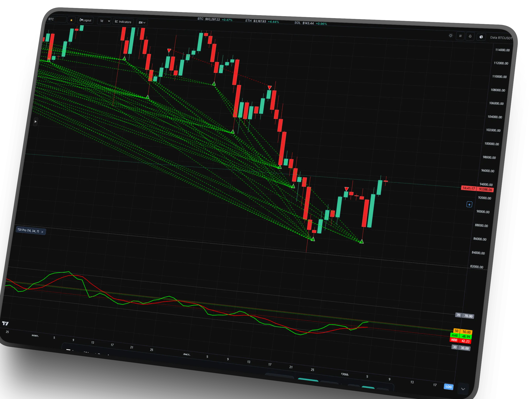Expand the left side panel arrow

tap(36, 122)
